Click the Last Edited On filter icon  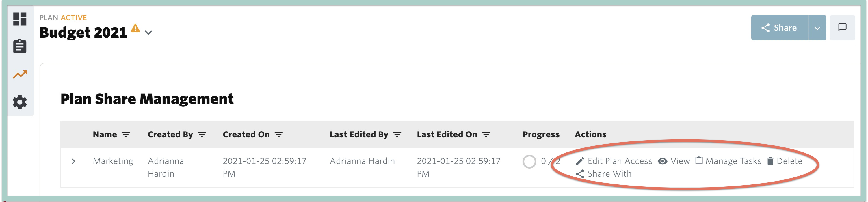(x=486, y=135)
